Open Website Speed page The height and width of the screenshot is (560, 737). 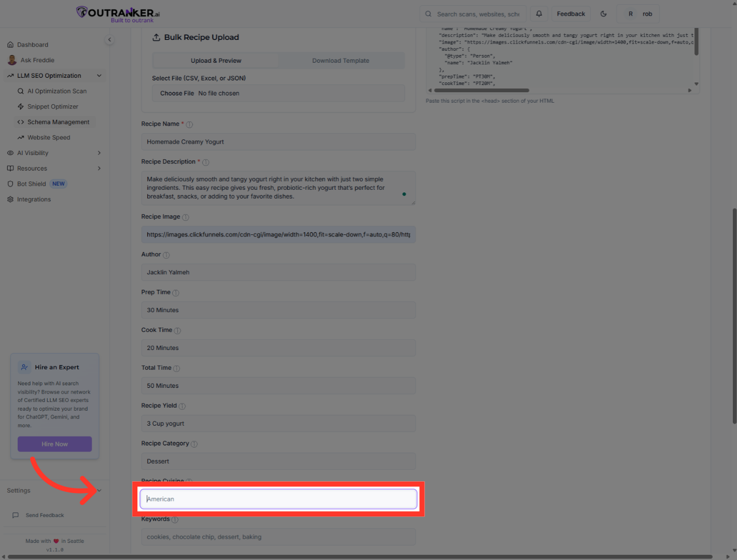[x=49, y=138]
